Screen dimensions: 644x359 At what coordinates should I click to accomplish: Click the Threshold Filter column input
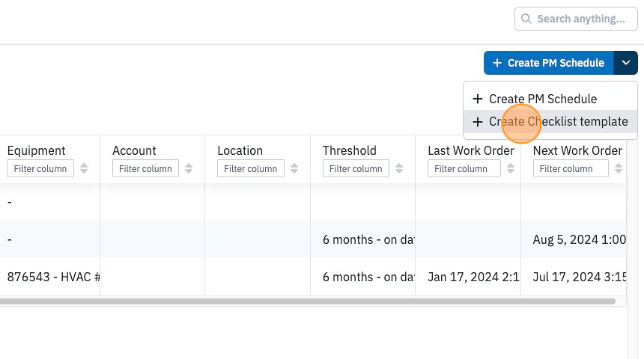point(356,168)
